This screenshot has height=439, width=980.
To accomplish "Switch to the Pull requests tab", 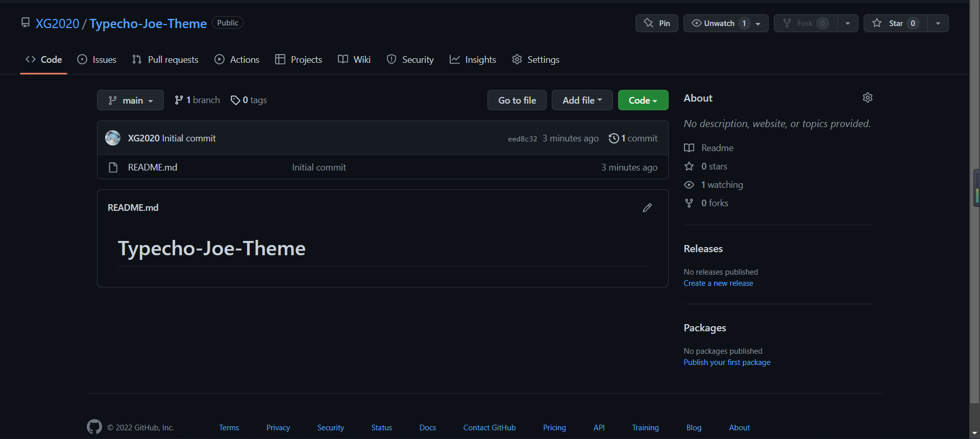I will point(165,60).
